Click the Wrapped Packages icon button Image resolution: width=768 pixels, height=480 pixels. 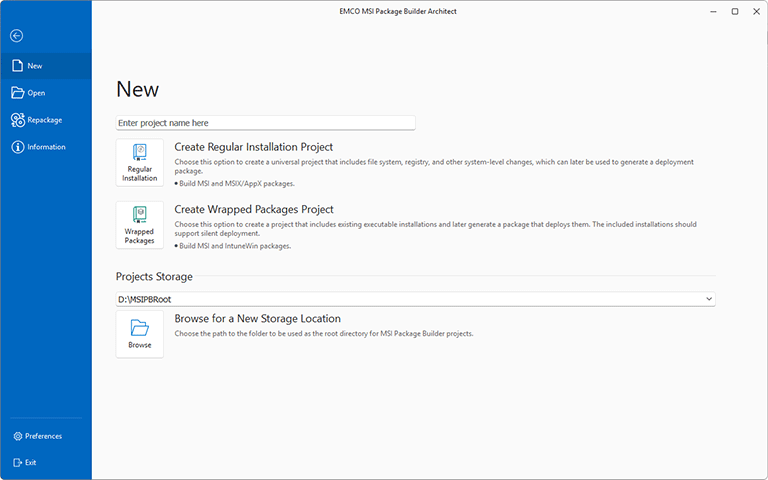140,225
